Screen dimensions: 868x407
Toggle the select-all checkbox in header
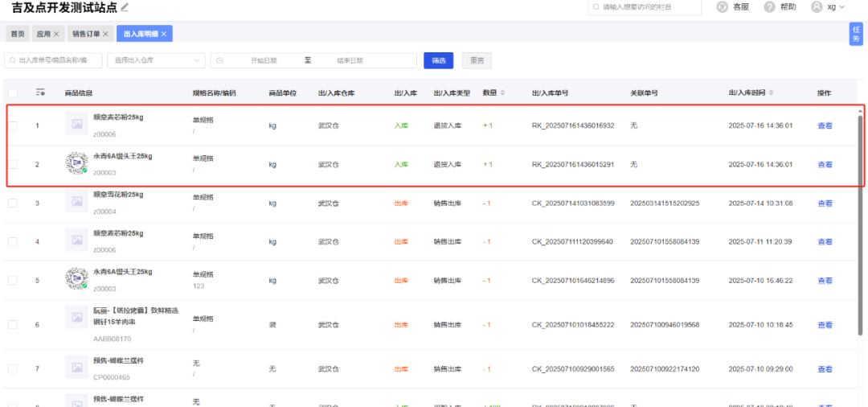(x=12, y=93)
